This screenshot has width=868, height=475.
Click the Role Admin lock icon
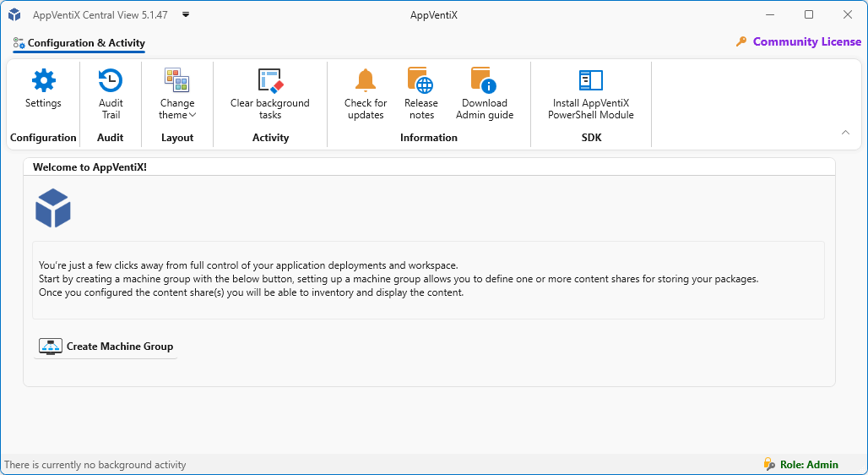[769, 464]
